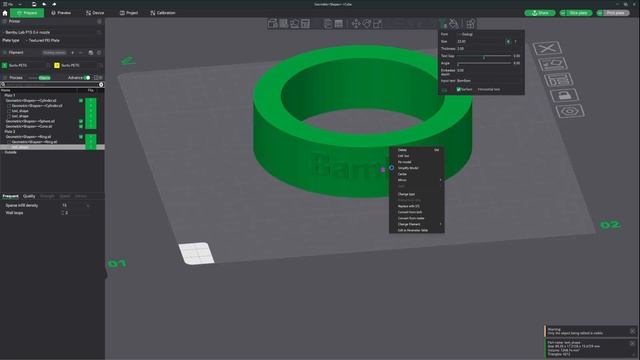Lock plate 2 with the padlock icon

(x=564, y=95)
